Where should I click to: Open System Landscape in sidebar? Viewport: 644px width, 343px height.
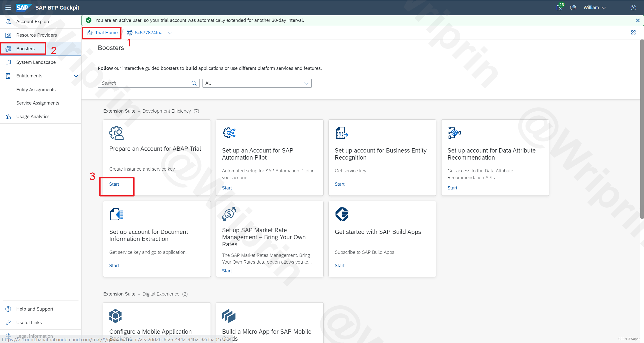41,62
